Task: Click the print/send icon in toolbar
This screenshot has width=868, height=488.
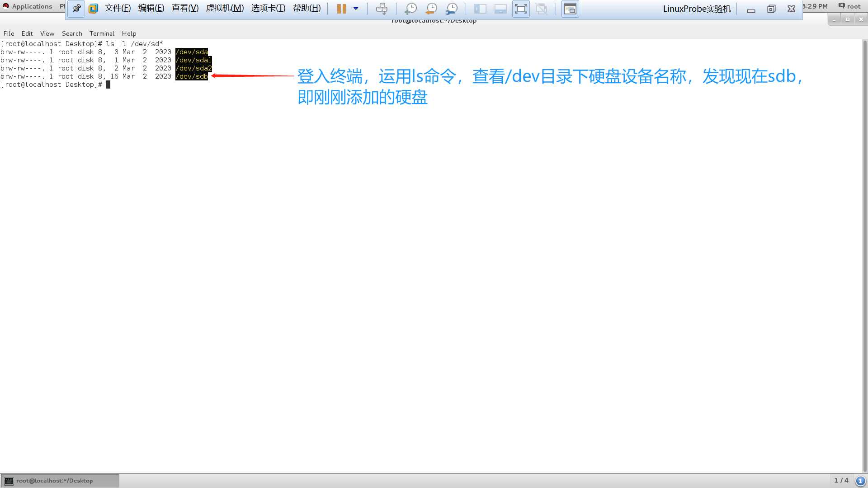Action: click(x=382, y=8)
